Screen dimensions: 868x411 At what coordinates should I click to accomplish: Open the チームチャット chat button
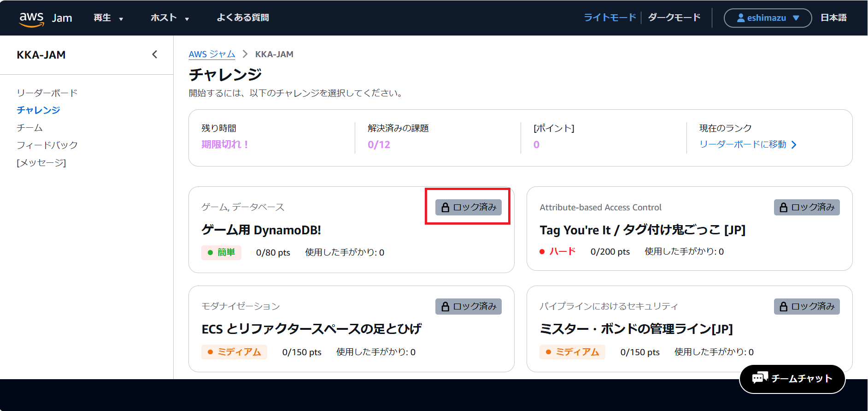pyautogui.click(x=792, y=379)
